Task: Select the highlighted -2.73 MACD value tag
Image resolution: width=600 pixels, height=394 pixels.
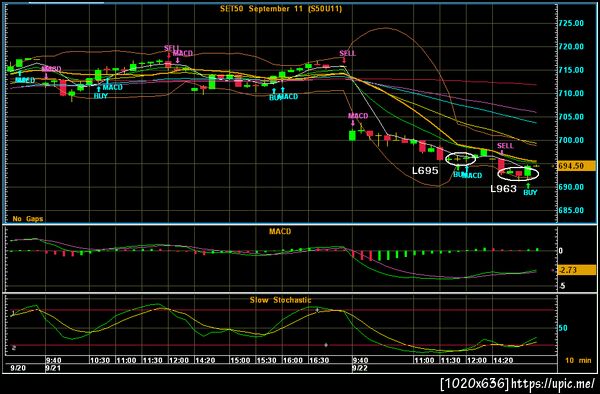Action: pos(576,270)
